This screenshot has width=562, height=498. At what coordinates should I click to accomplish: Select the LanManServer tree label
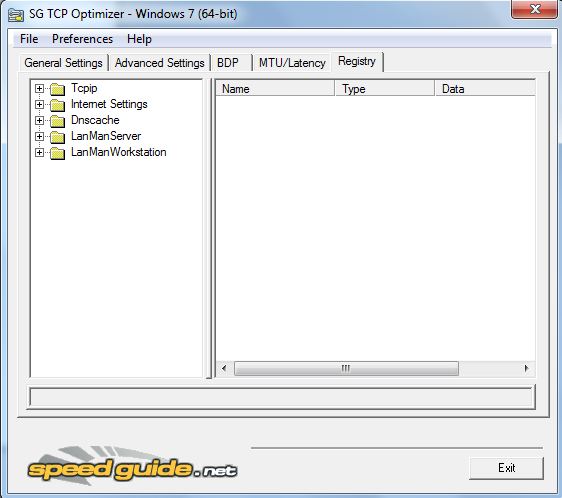pos(106,136)
